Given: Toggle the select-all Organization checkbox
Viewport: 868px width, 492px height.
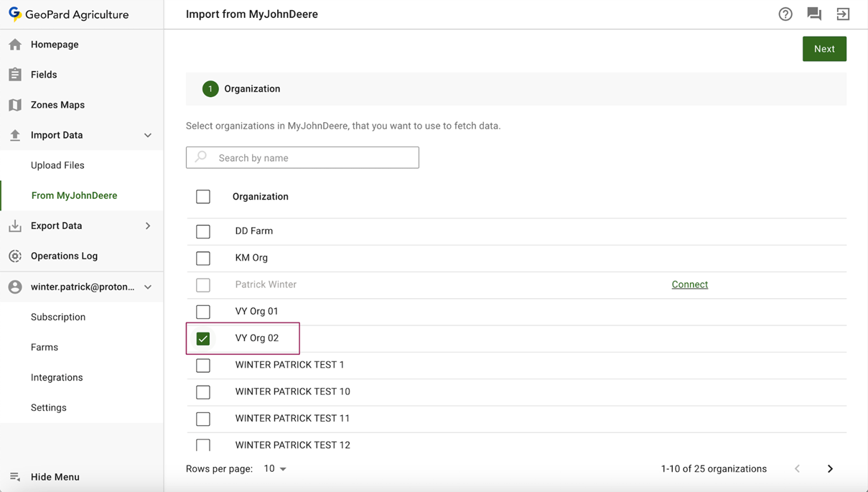Looking at the screenshot, I should pyautogui.click(x=203, y=197).
